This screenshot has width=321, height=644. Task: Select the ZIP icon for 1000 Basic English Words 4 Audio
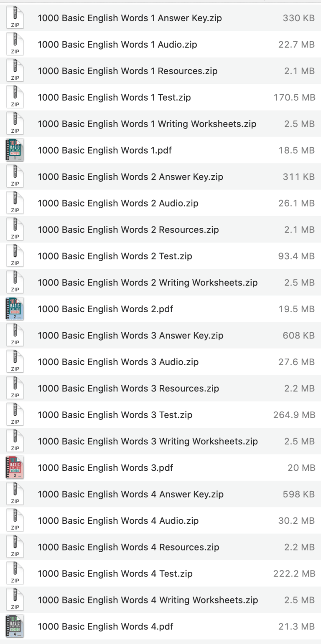coord(15,520)
